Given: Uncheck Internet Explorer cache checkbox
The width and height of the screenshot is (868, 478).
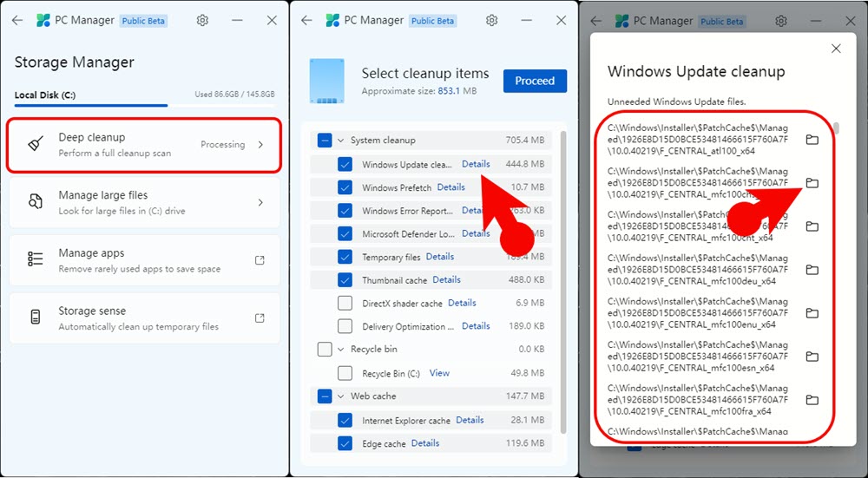Looking at the screenshot, I should pyautogui.click(x=345, y=421).
